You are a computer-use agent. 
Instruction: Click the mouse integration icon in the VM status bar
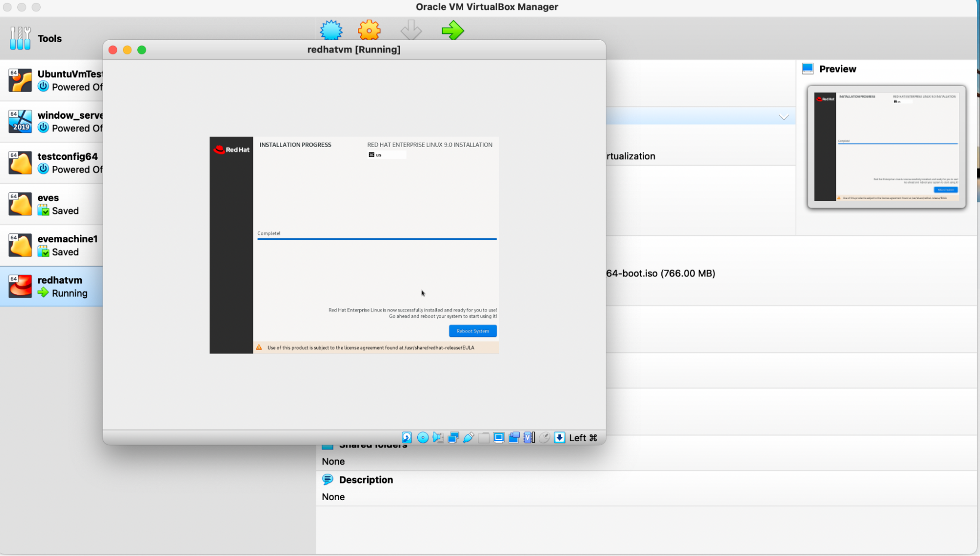pyautogui.click(x=544, y=437)
